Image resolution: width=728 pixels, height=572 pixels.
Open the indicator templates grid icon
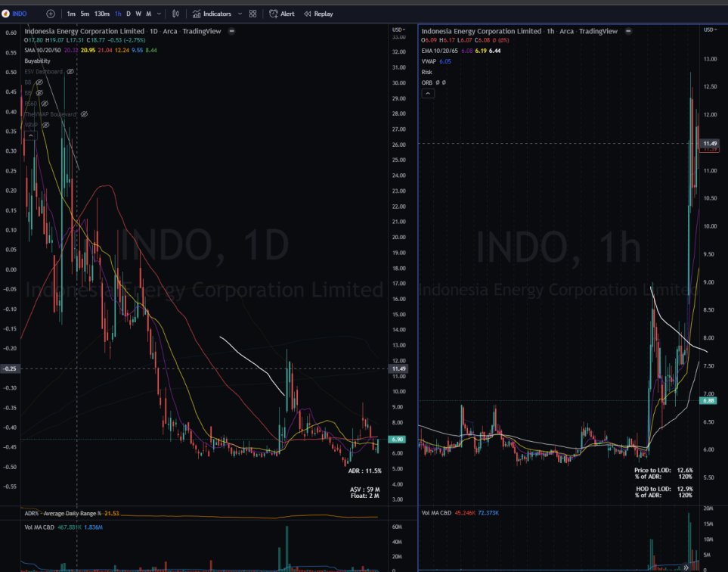tap(252, 14)
